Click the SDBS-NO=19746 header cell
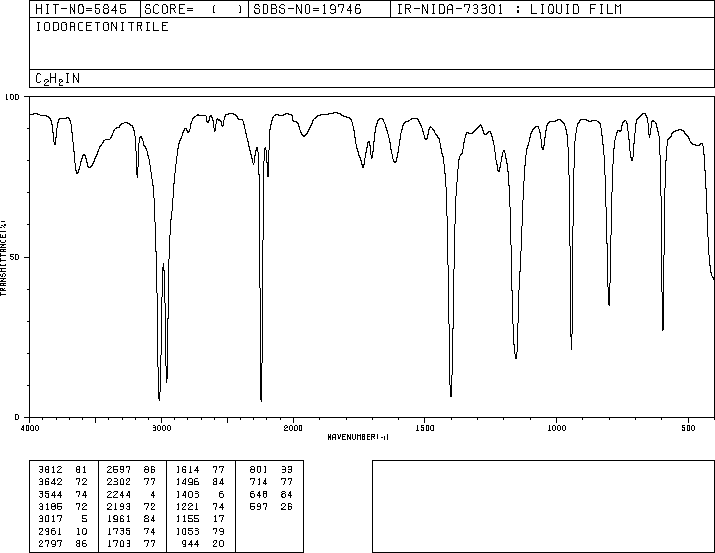 pos(319,9)
